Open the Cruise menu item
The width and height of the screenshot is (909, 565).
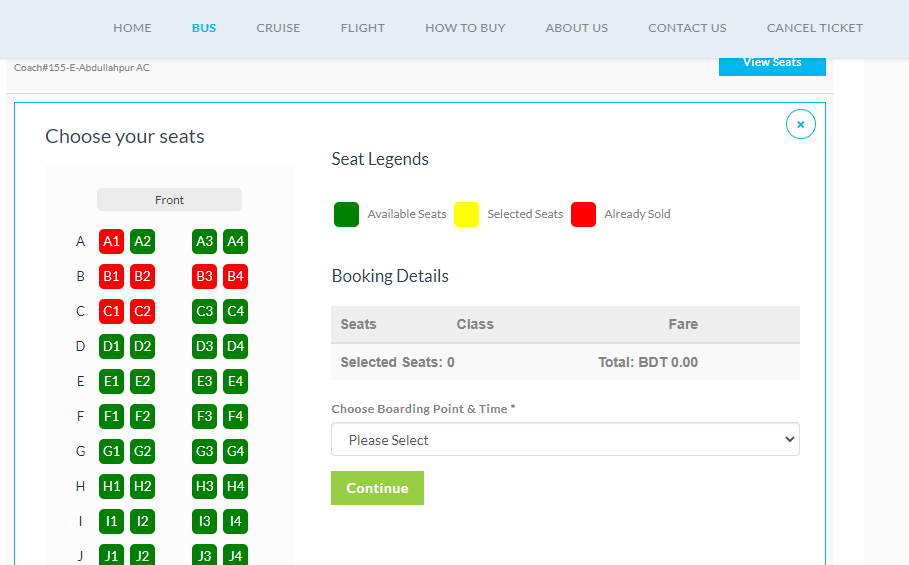[x=278, y=28]
